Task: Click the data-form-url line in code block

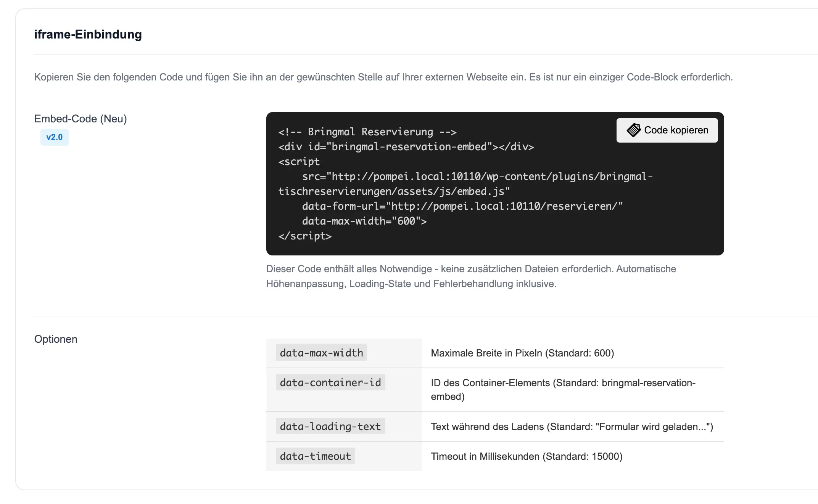Action: [x=462, y=207]
